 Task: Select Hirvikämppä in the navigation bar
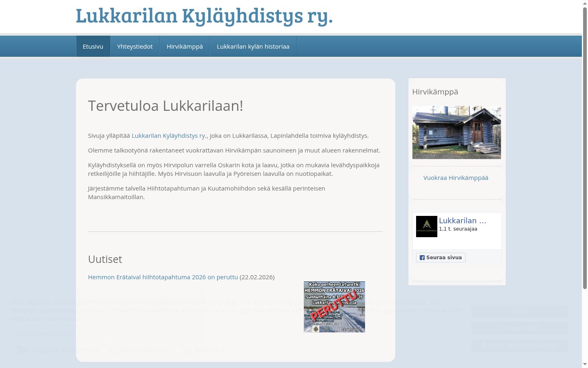point(185,46)
